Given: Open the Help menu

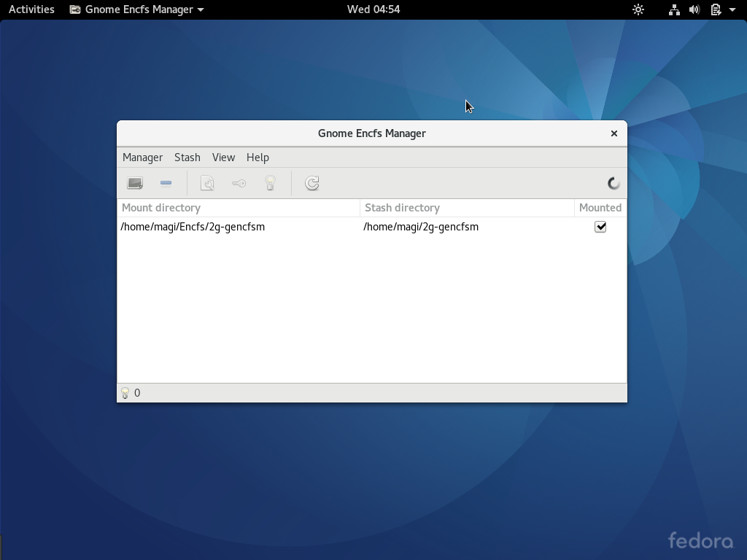Looking at the screenshot, I should [258, 157].
